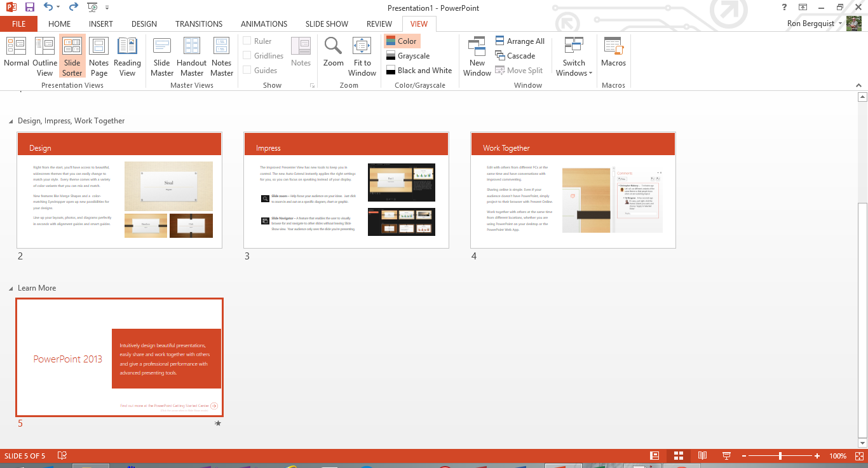
Task: Open the Slide Master view
Action: (162, 56)
